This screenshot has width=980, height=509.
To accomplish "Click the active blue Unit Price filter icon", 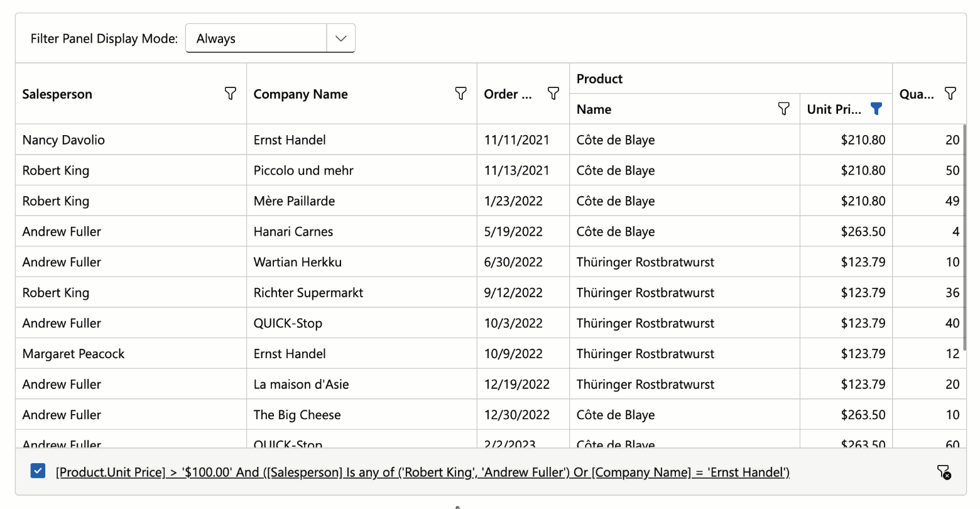I will [876, 108].
